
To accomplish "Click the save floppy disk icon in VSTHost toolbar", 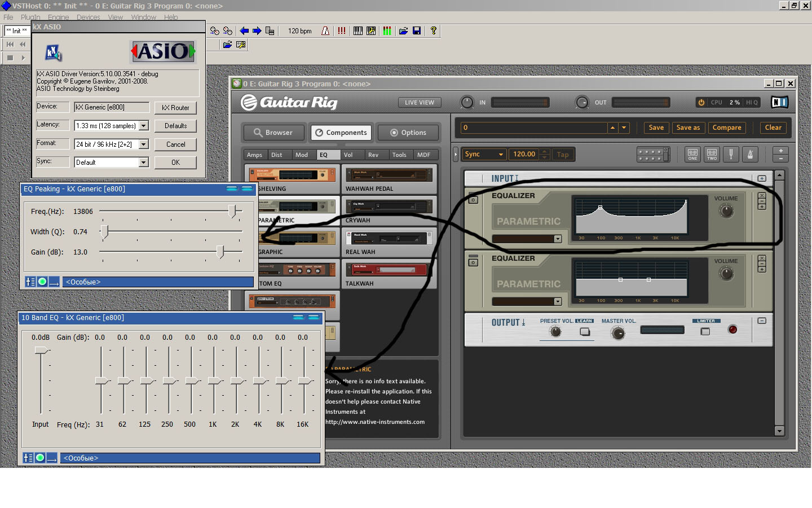I will point(417,31).
